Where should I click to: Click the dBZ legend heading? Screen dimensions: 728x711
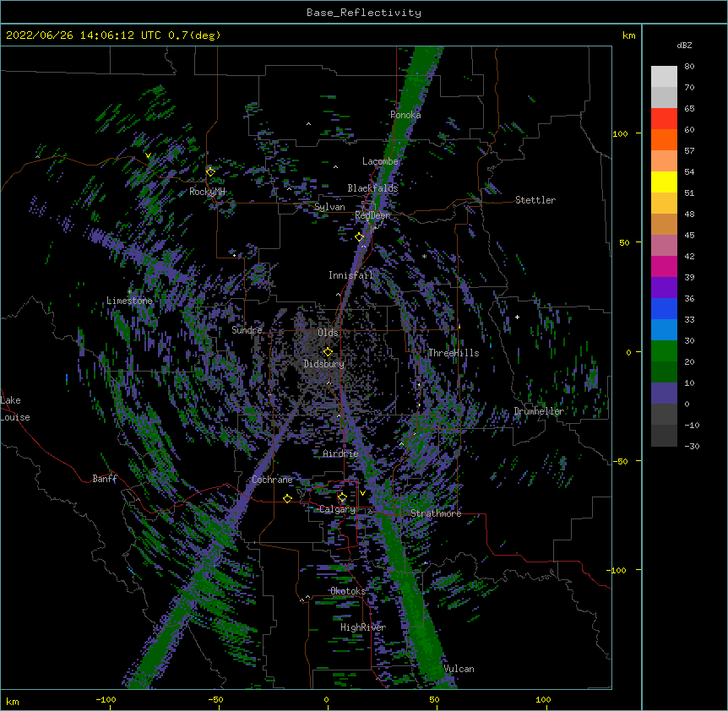point(684,46)
